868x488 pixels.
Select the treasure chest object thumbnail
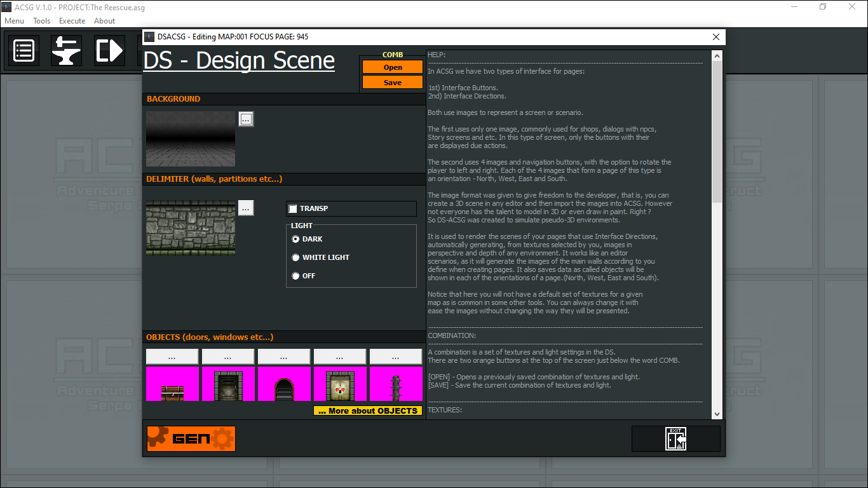click(172, 384)
